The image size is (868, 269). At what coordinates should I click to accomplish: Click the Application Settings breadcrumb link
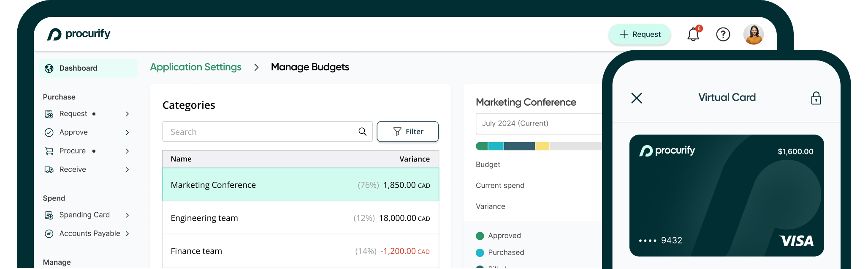(196, 67)
